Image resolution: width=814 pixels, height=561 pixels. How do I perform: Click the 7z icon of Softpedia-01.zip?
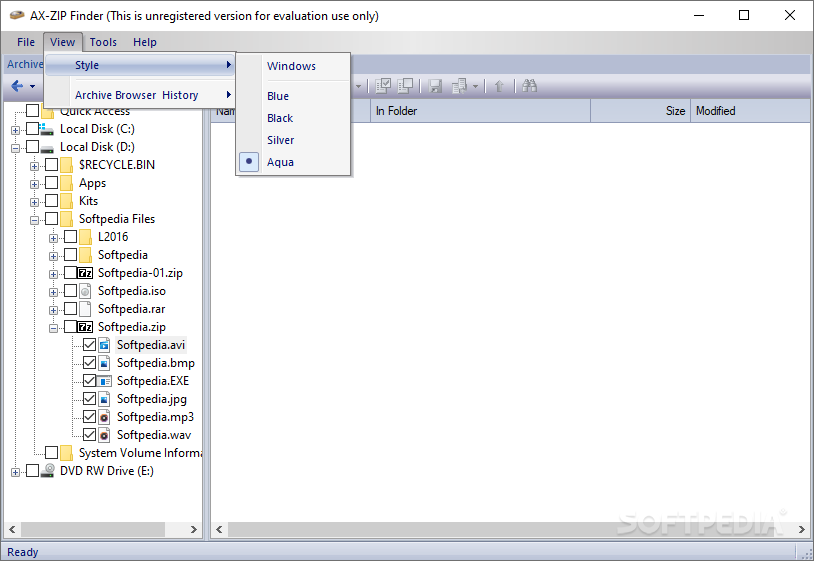(85, 273)
